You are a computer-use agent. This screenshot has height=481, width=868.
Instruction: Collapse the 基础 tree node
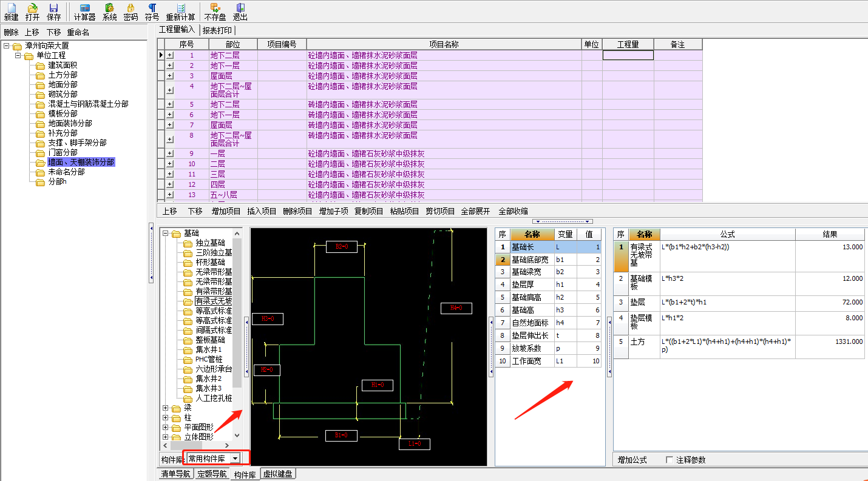(x=166, y=234)
